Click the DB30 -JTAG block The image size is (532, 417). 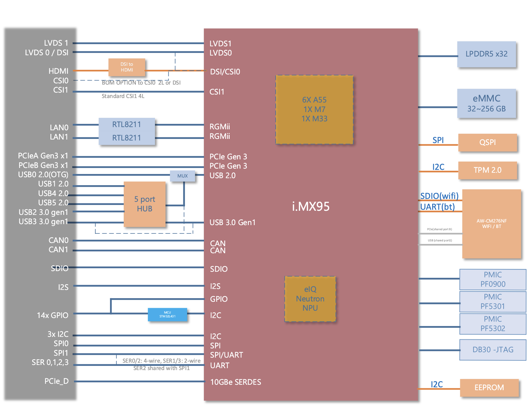pos(493,350)
